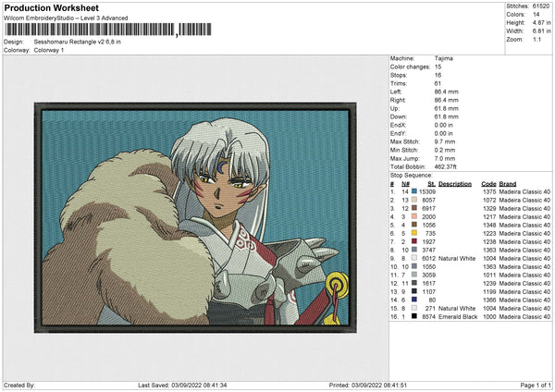The width and height of the screenshot is (555, 392).
Task: Click the Right value 86.4 mm
Action: 447,100
